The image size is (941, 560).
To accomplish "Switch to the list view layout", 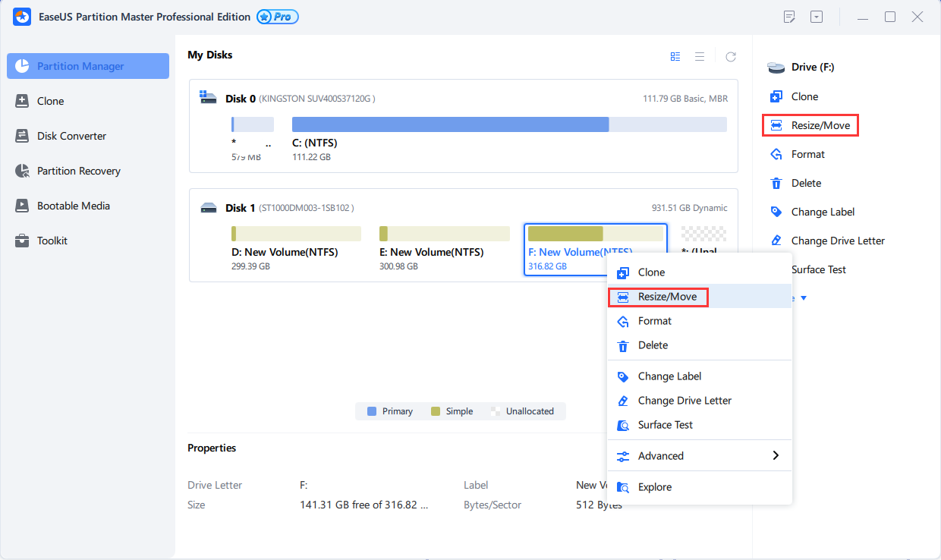I will coord(700,57).
